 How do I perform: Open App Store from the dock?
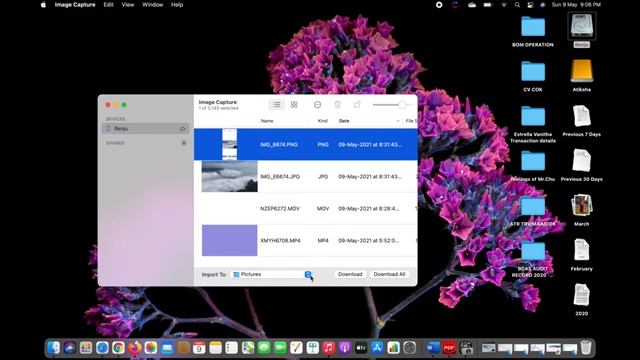[x=377, y=348]
